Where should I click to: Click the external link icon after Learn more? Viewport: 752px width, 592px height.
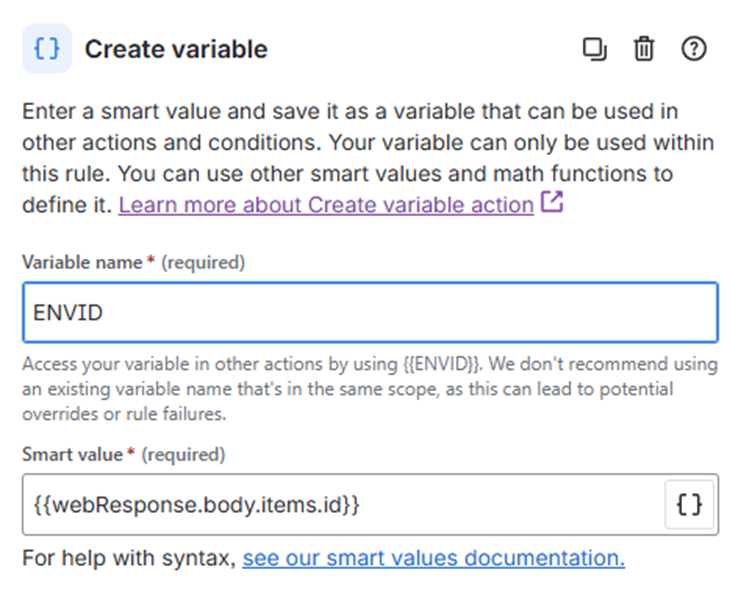coord(552,203)
